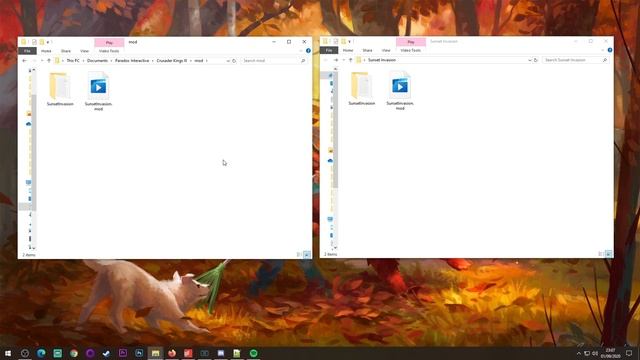Click Sunset Invasion breadcrumb in address bar
The image size is (640, 360).
point(382,60)
